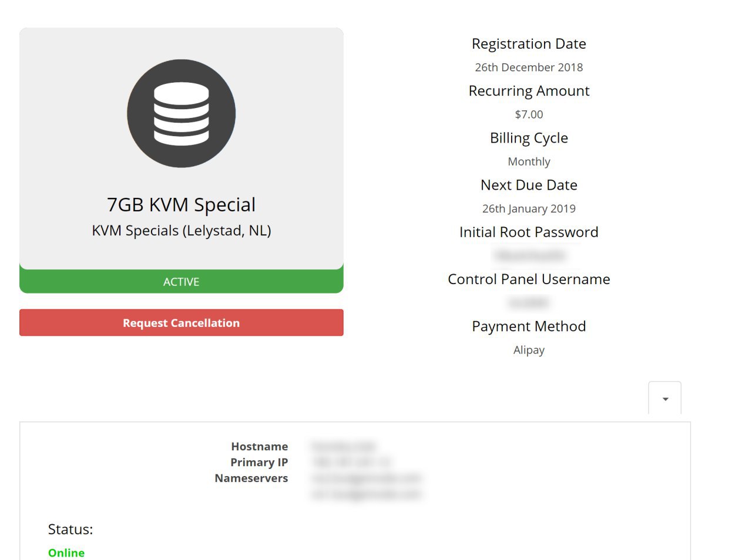
Task: Click the Control Panel Username heading
Action: tap(529, 279)
